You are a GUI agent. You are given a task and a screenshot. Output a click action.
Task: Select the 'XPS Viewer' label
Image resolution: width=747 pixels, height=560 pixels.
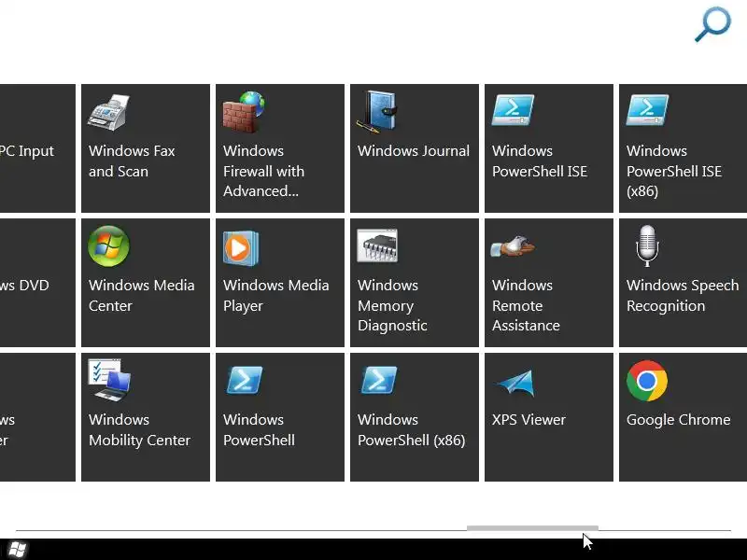(x=529, y=419)
